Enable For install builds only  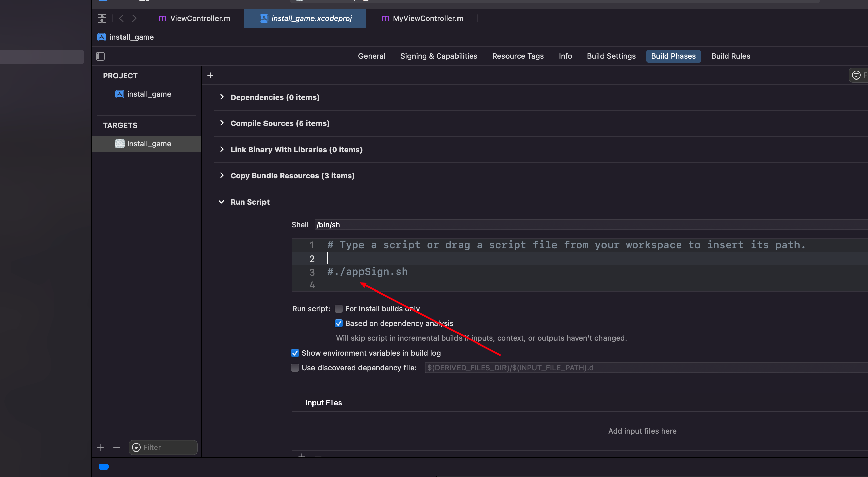pos(338,309)
